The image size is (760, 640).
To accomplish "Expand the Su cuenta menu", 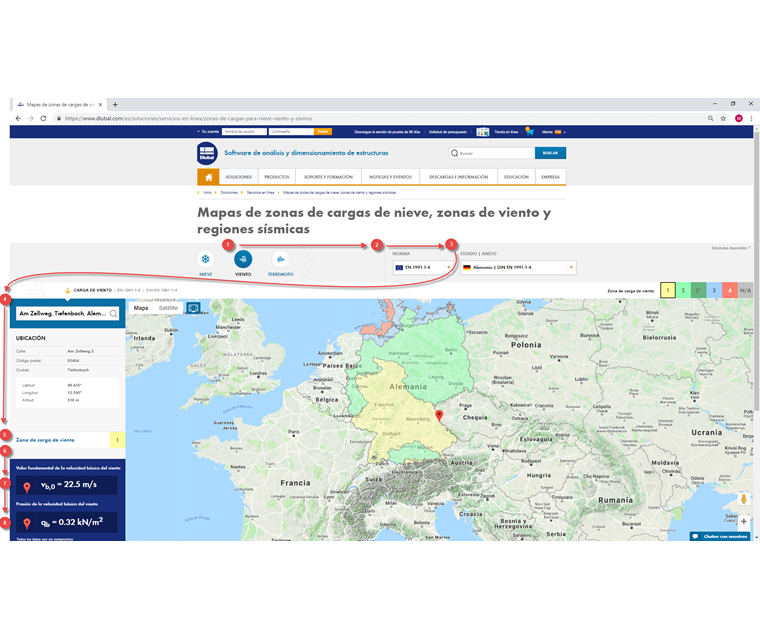I will pos(208,131).
